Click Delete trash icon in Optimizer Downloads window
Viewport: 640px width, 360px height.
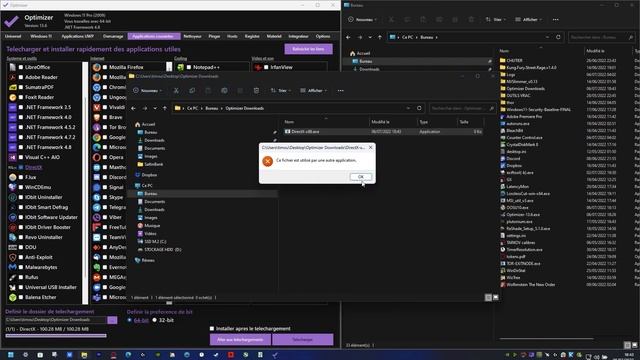[256, 91]
